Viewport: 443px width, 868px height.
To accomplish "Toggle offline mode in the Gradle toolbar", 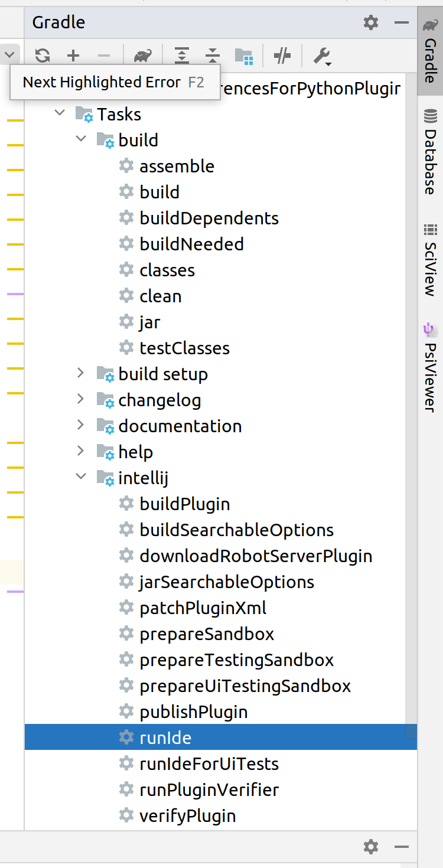I will click(x=282, y=55).
